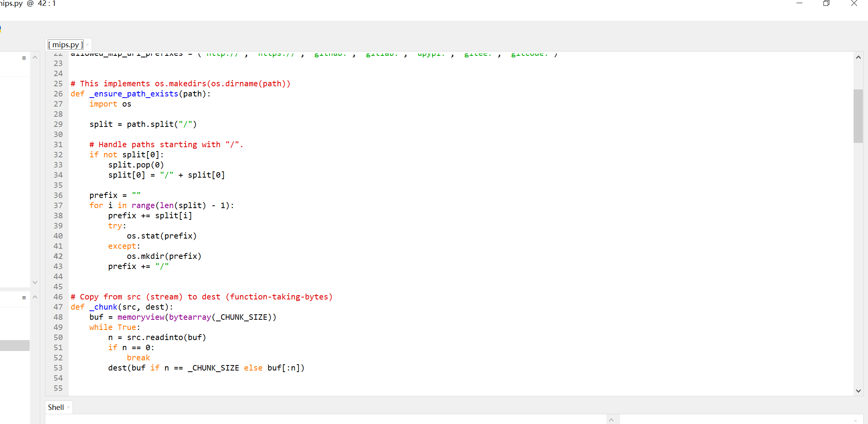The image size is (868, 424).
Task: Close the mips.py editor tab
Action: point(88,45)
